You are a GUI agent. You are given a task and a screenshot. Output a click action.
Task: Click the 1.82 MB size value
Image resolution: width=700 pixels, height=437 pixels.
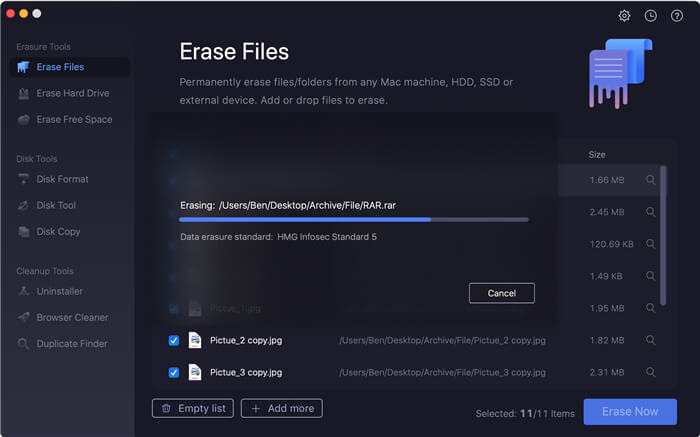click(x=607, y=340)
